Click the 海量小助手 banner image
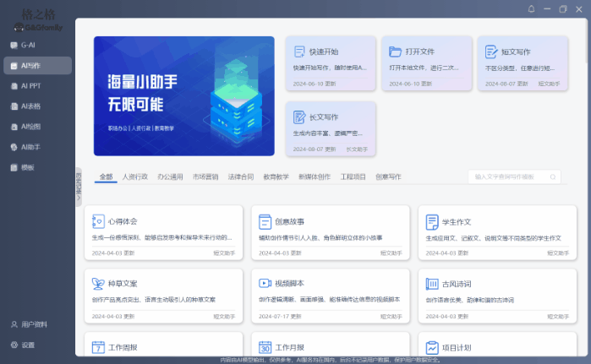 [184, 95]
